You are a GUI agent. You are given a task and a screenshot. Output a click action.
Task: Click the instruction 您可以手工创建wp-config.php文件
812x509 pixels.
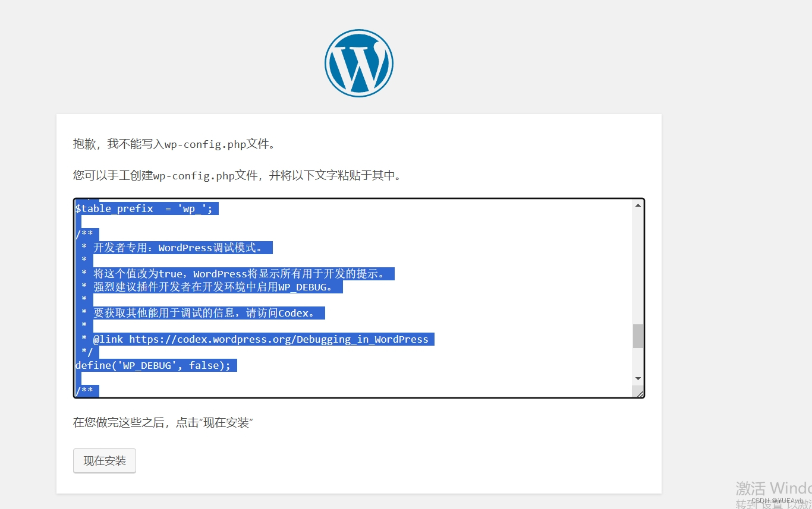tap(237, 175)
